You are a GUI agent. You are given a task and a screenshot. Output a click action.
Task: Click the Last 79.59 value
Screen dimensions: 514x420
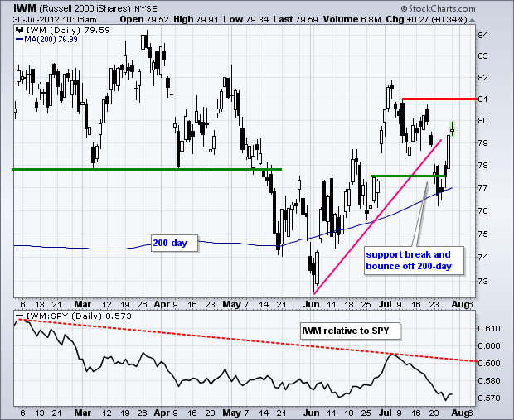click(x=295, y=19)
